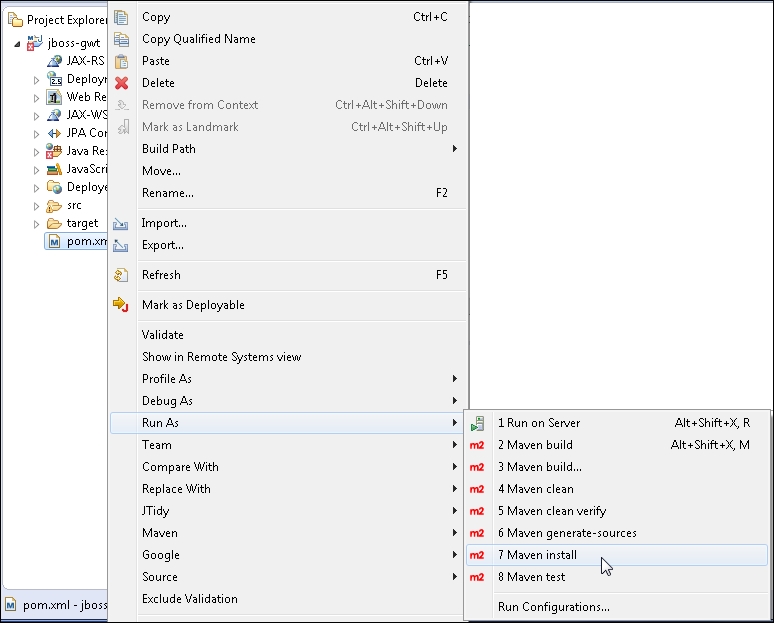Image resolution: width=774 pixels, height=623 pixels.
Task: Select Exclude Validation entry
Action: (288, 599)
